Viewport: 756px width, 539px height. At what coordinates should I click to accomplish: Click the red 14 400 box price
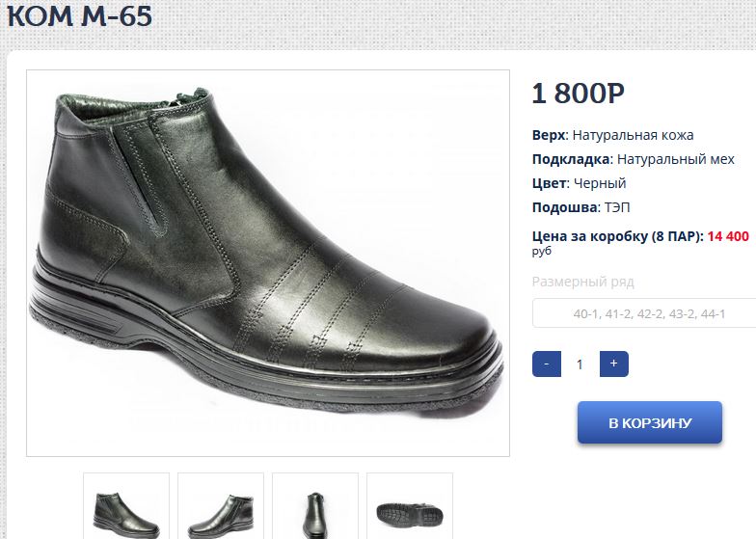(x=728, y=235)
